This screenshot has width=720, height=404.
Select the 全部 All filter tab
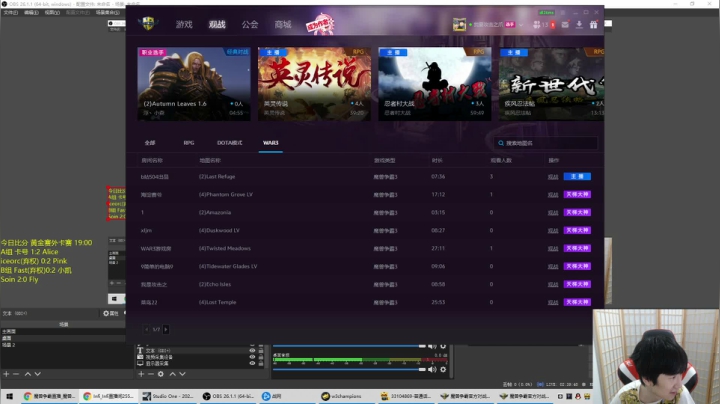pos(150,143)
